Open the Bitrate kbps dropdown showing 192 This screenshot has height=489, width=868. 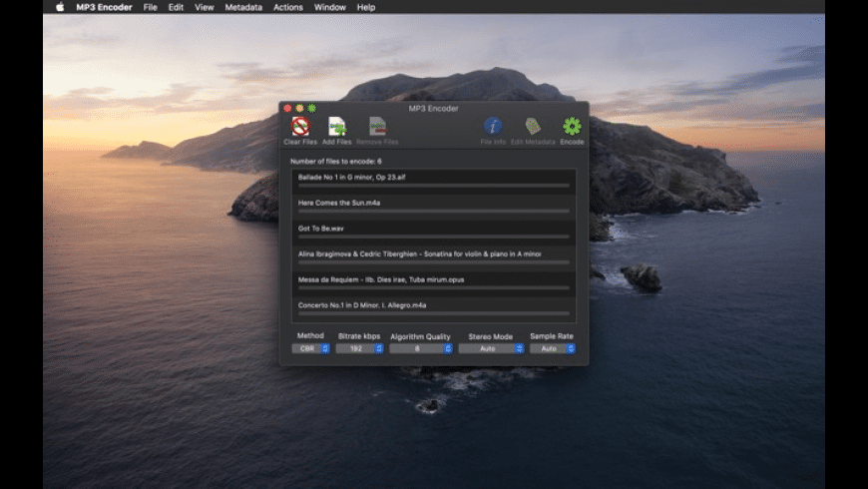coord(360,348)
